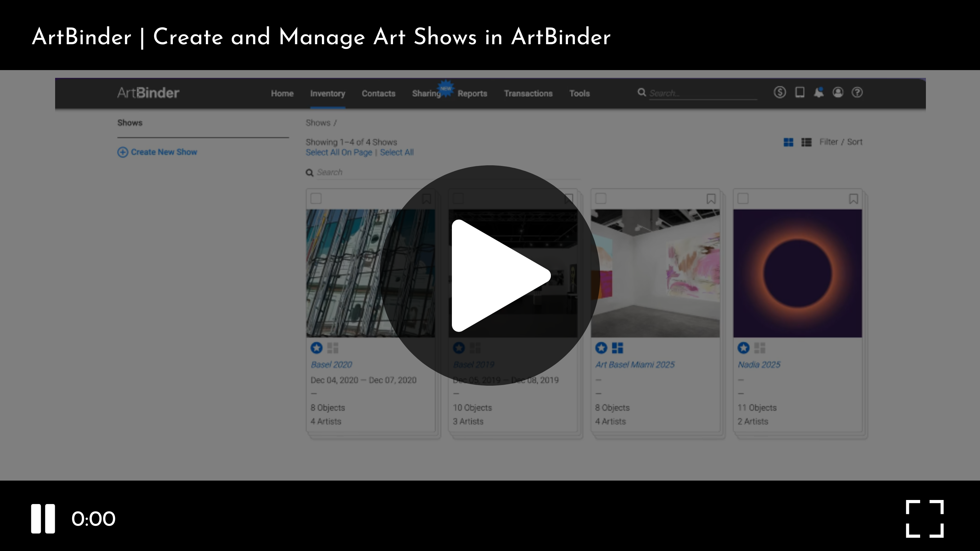Click the Select All link
Image resolution: width=980 pixels, height=551 pixels.
(397, 152)
